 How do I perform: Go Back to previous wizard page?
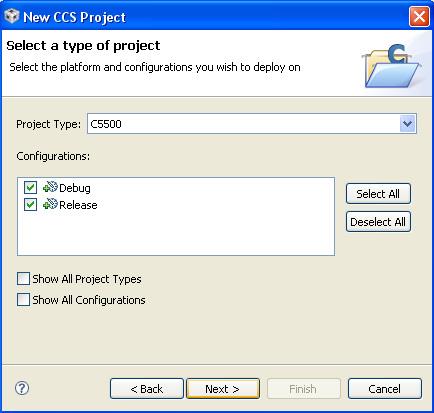(x=147, y=389)
